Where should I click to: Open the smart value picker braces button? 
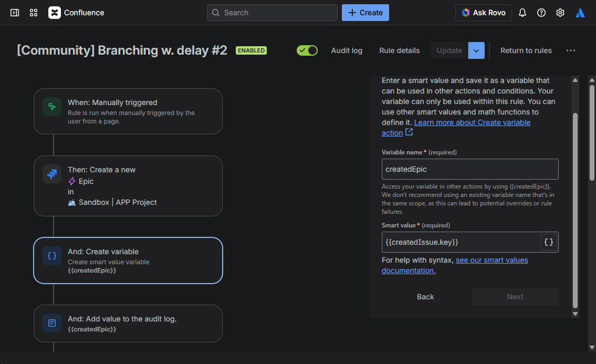click(548, 242)
